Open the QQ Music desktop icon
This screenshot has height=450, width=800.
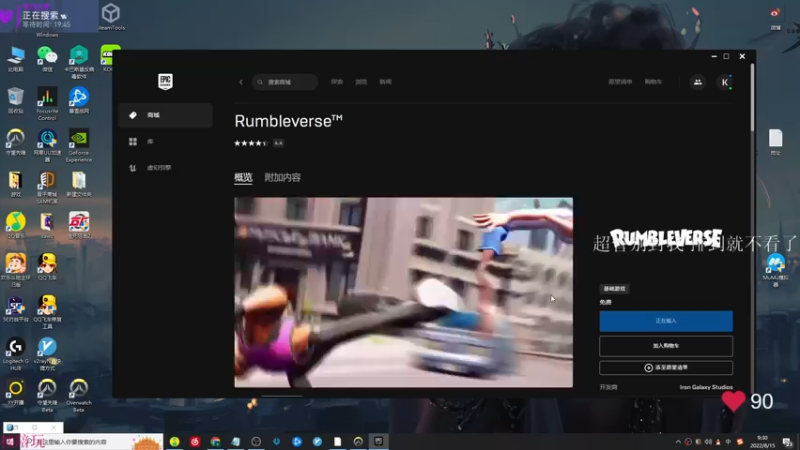click(x=16, y=226)
